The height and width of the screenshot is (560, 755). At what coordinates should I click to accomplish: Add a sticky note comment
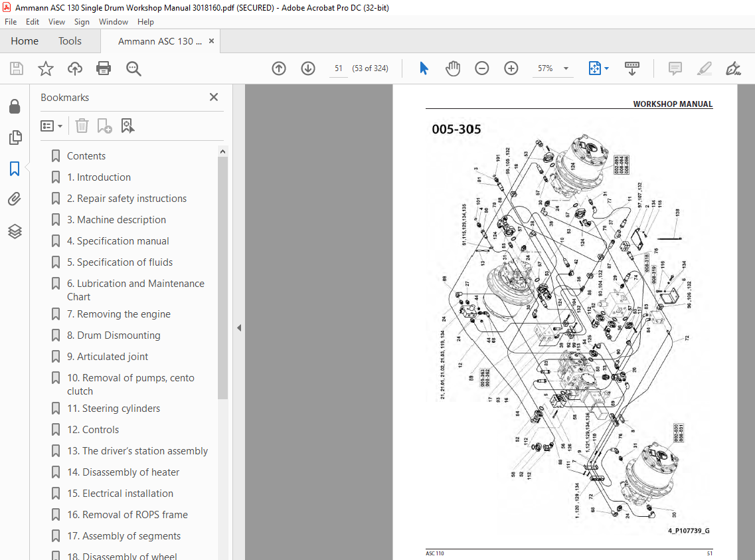tap(675, 68)
